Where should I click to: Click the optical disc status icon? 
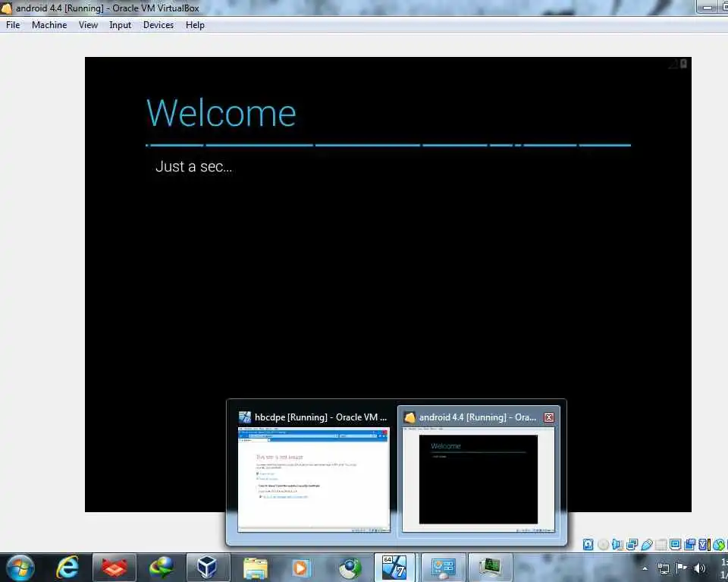[x=603, y=544]
